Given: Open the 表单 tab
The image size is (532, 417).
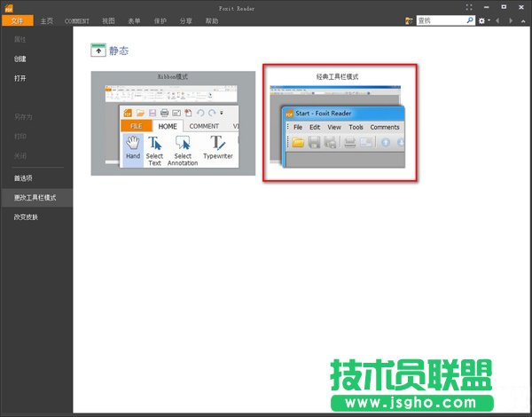Looking at the screenshot, I should [x=135, y=21].
